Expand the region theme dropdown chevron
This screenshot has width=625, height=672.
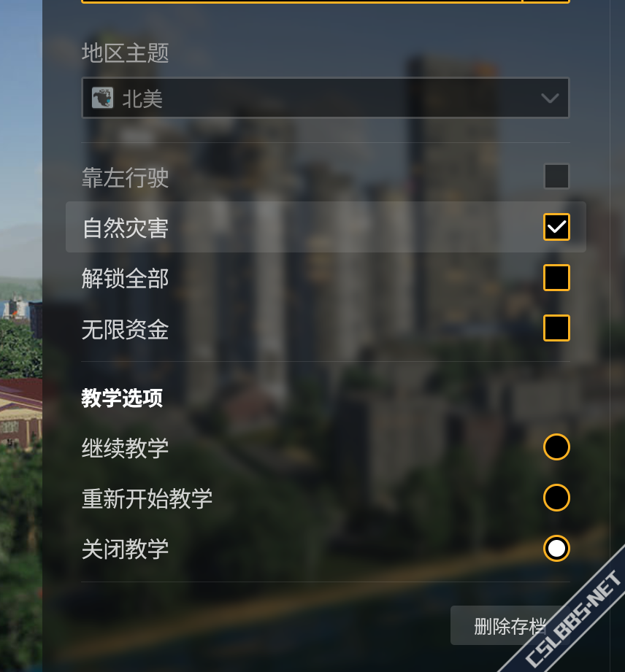[550, 99]
